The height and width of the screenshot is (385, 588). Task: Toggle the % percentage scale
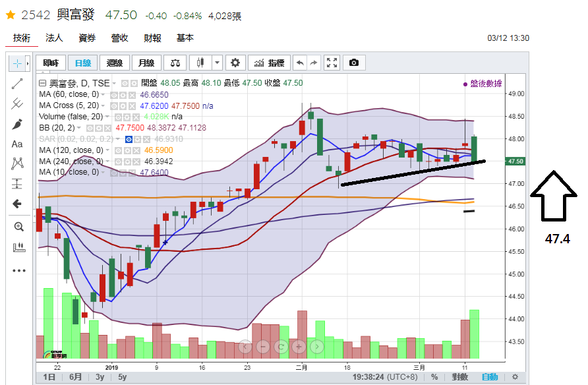pyautogui.click(x=434, y=376)
